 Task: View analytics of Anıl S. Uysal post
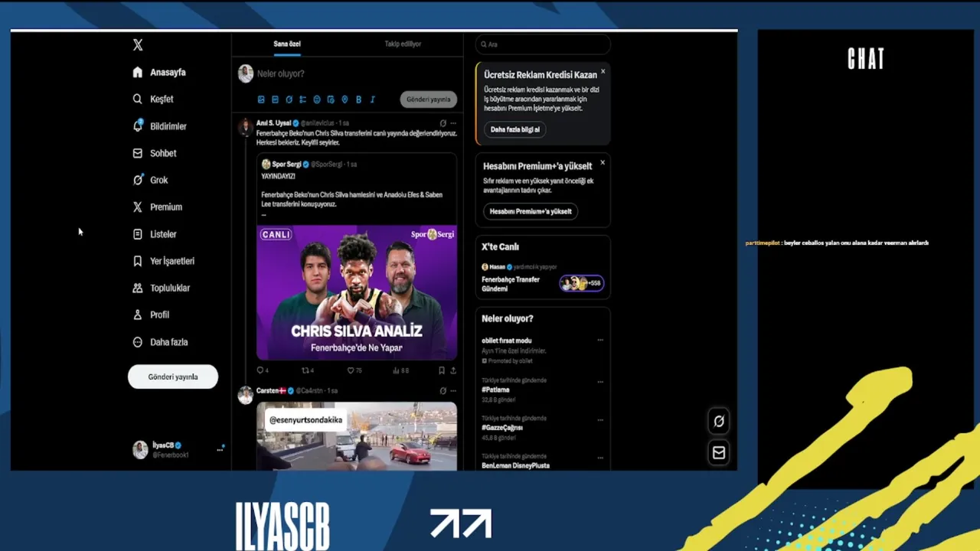tap(400, 370)
